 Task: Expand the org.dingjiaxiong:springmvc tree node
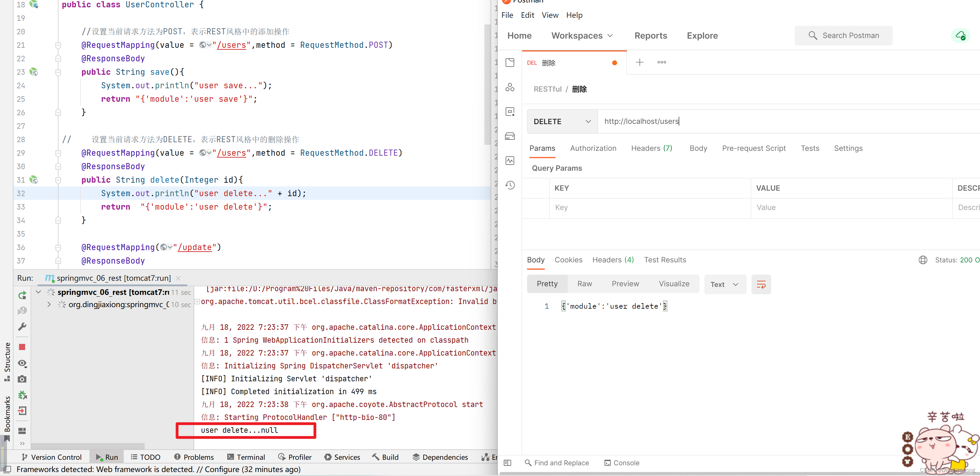coord(49,304)
